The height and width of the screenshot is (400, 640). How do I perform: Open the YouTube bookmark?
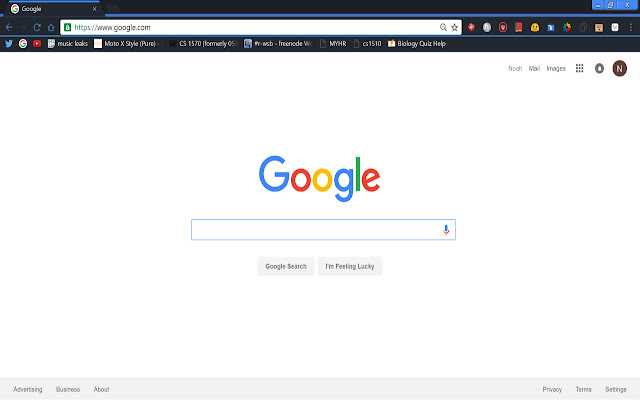pyautogui.click(x=37, y=43)
